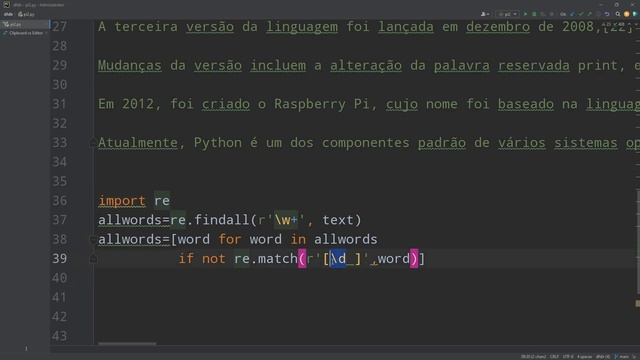Open the user account icon in toolbar
Screen dimensions: 640x360
click(x=485, y=14)
